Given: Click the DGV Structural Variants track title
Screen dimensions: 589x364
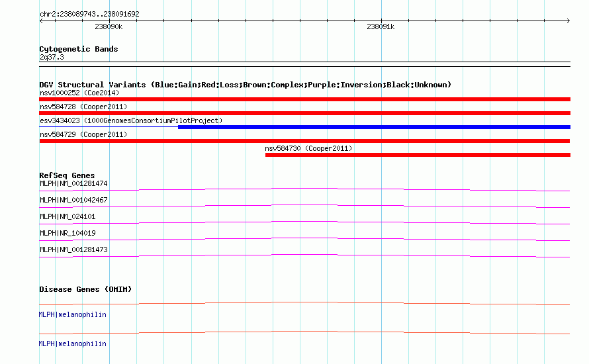Looking at the screenshot, I should (246, 85).
